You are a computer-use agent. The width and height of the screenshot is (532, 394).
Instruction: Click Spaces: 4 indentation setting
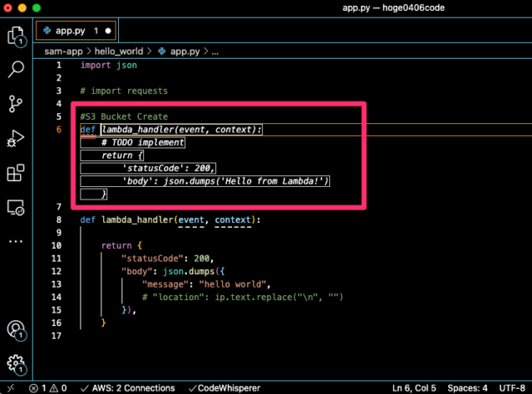pyautogui.click(x=467, y=388)
